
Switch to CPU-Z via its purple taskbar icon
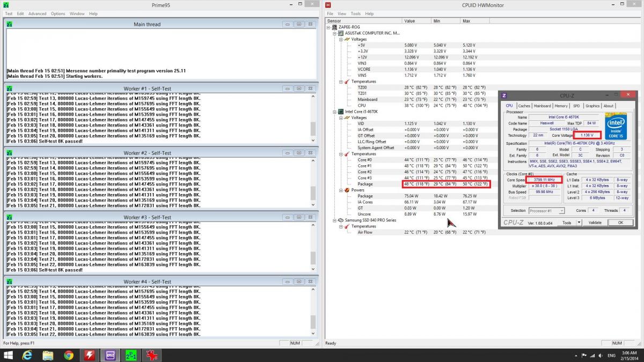(109, 355)
